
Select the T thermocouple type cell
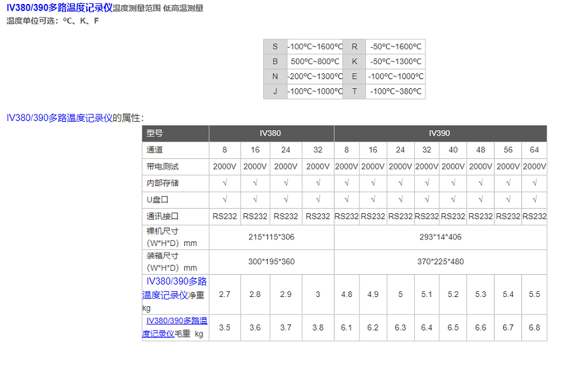[355, 92]
